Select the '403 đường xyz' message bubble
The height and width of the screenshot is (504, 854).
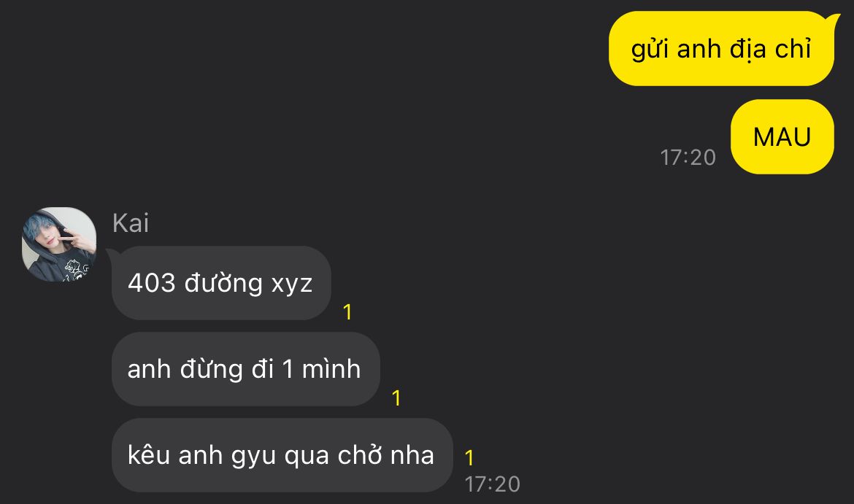[221, 283]
